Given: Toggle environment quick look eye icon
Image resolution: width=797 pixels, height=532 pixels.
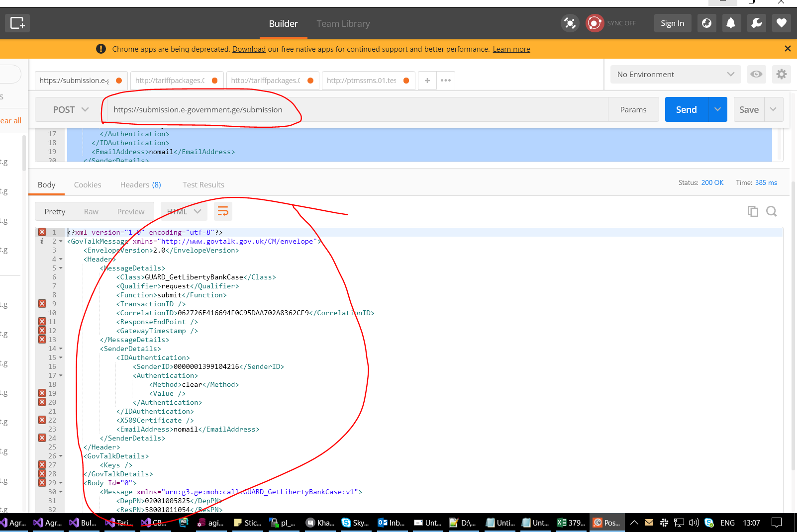Looking at the screenshot, I should point(756,74).
